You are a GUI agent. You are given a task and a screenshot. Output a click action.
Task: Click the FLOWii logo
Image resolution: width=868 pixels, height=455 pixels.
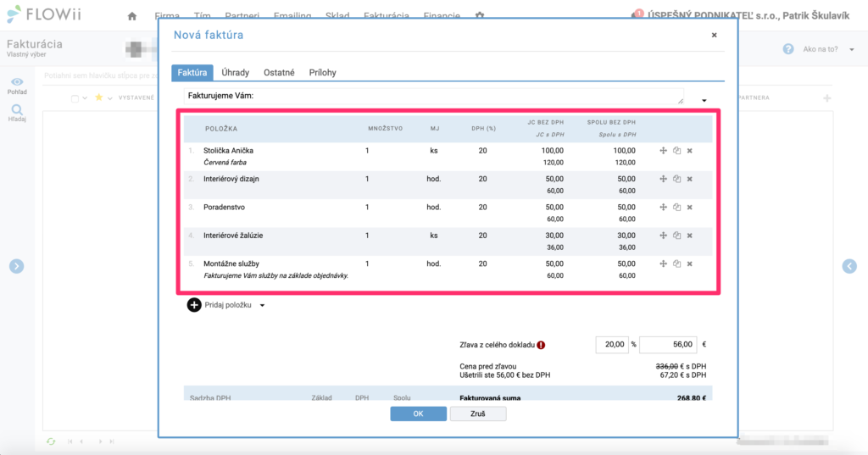(44, 14)
